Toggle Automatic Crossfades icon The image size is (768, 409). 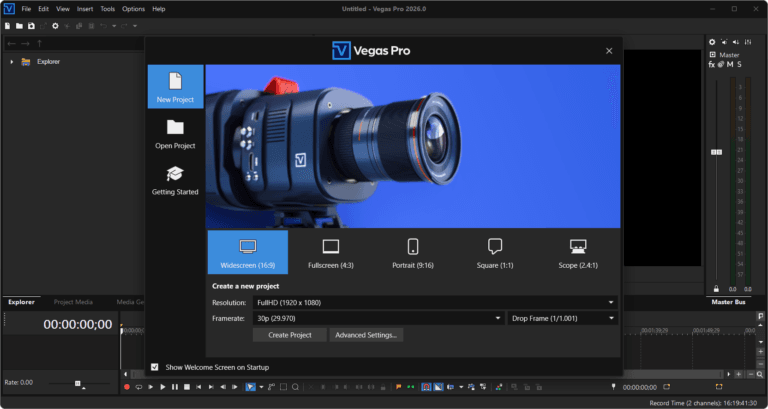[438, 387]
